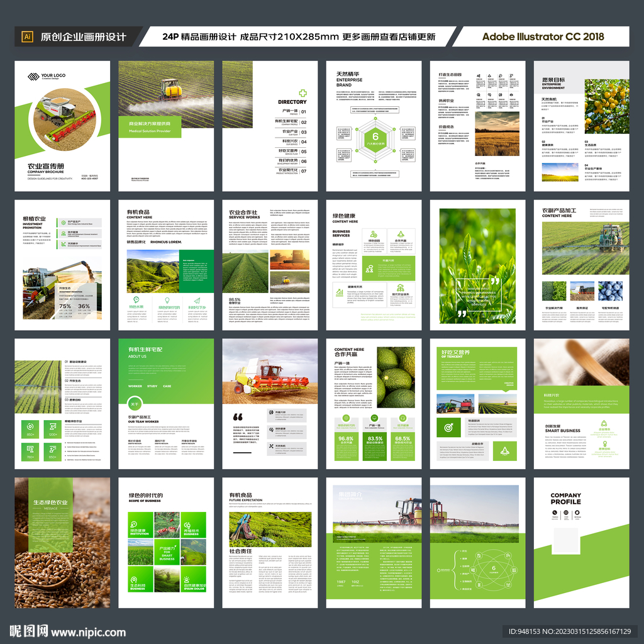Click the 生态科技 location pin tile
Viewport: 644px width, 644px height.
coord(140,579)
